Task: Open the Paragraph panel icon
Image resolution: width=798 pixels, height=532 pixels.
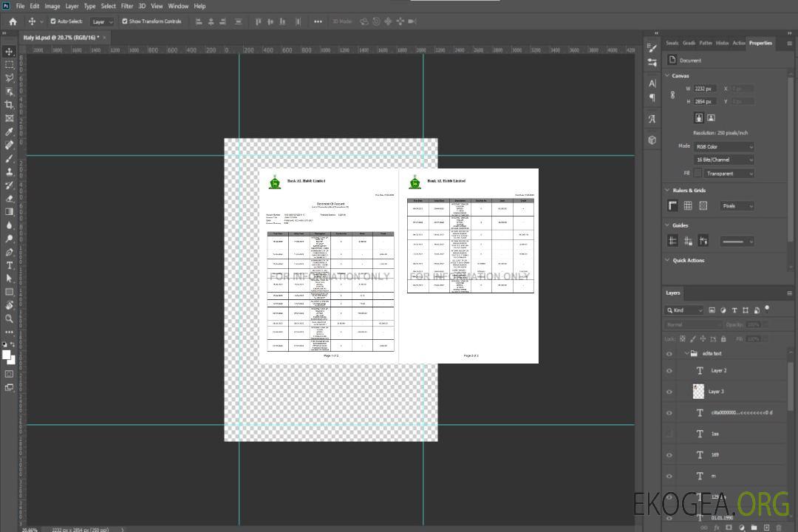Action: [x=652, y=98]
